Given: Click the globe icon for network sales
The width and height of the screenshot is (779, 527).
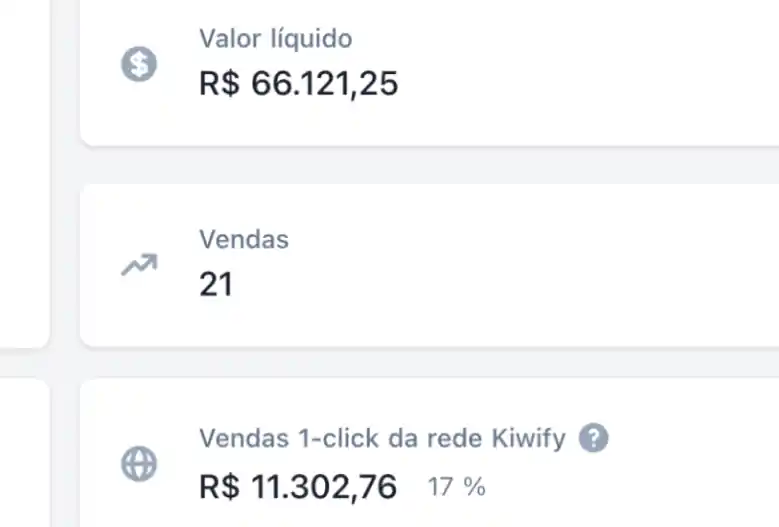Looking at the screenshot, I should (x=138, y=464).
